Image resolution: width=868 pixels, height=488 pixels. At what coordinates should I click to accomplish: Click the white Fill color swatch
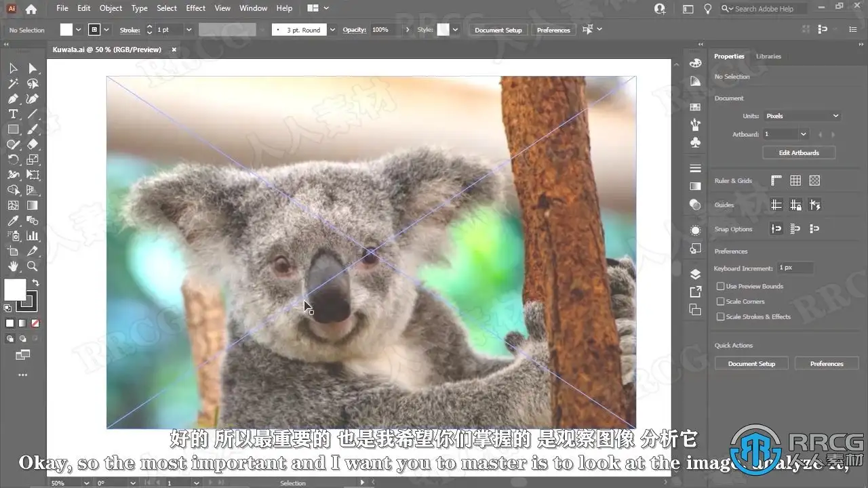point(15,289)
